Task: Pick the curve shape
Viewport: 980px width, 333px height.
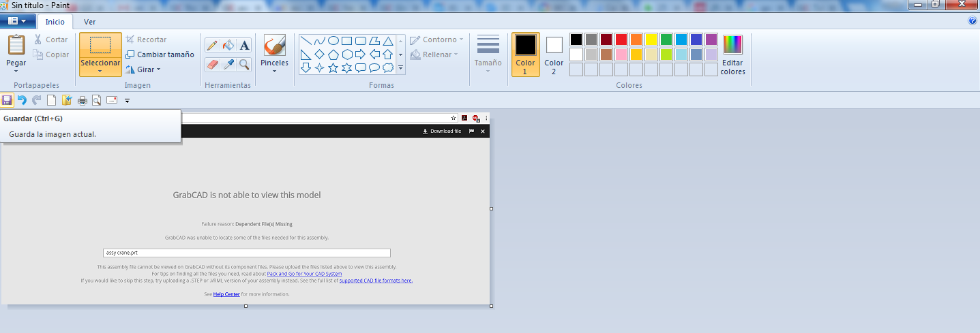Action: click(x=319, y=41)
